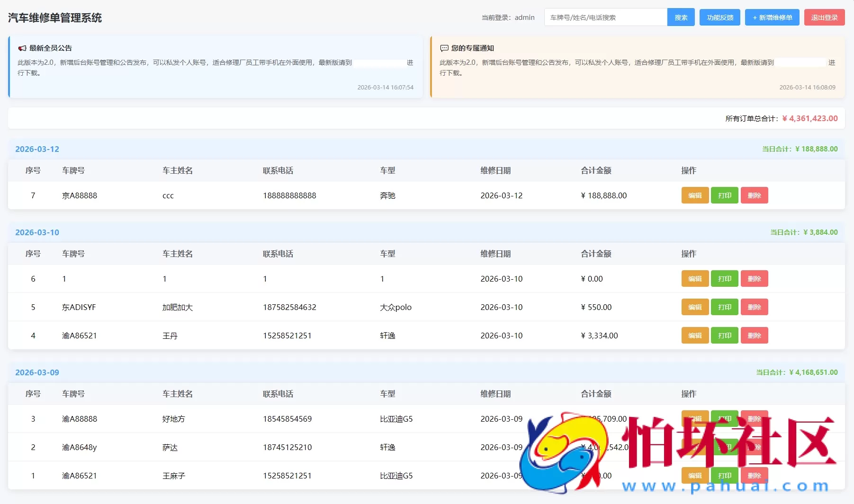The width and height of the screenshot is (854, 504).
Task: Print order 7 dated 2026-03-12
Action: coord(724,195)
